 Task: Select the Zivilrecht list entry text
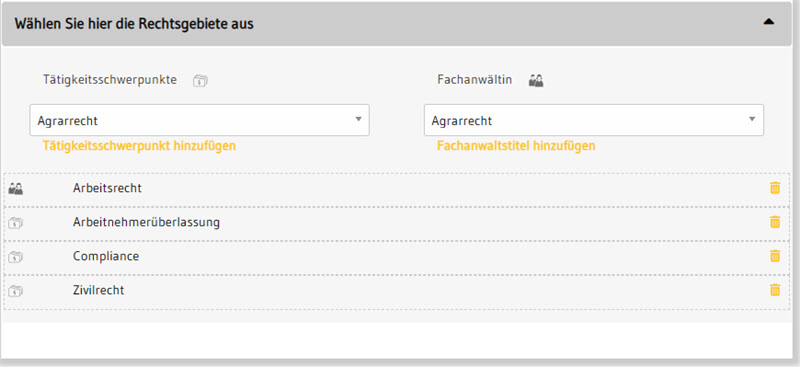point(98,290)
